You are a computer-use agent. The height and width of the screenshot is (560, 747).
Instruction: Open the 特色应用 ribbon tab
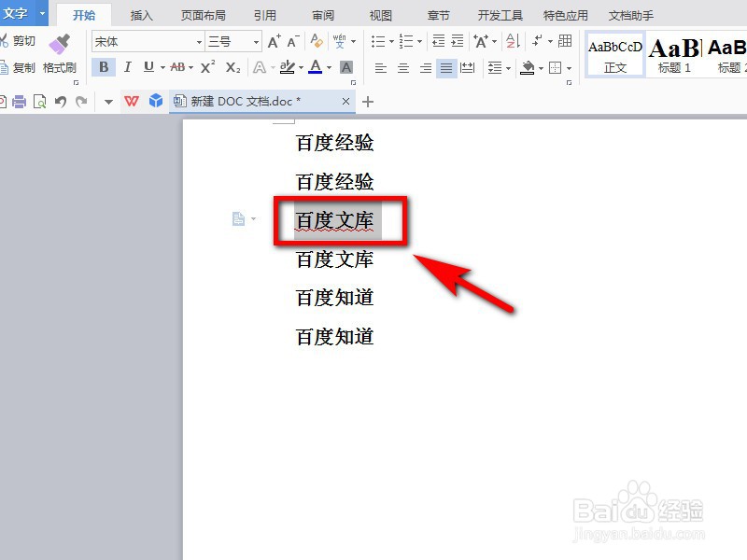pos(566,16)
